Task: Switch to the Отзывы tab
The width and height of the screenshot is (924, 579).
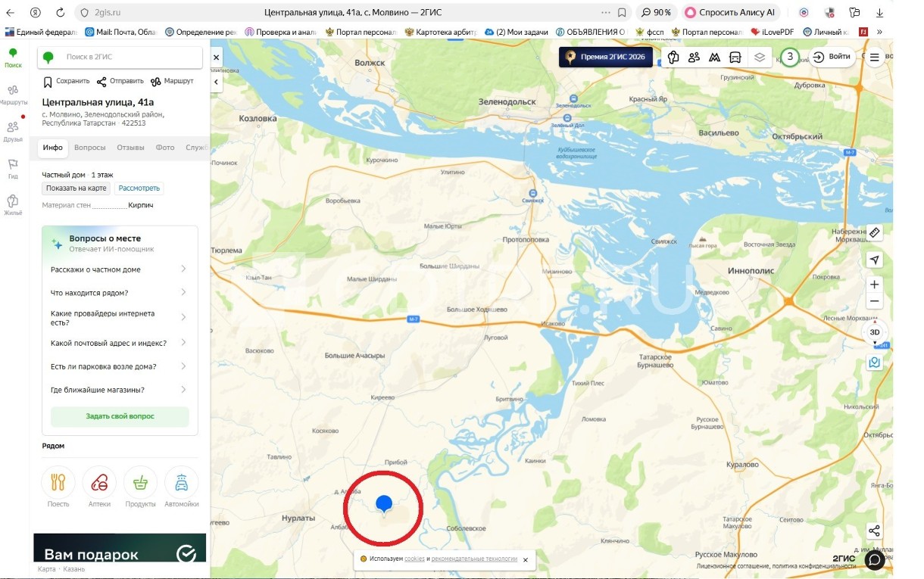Action: (x=131, y=148)
